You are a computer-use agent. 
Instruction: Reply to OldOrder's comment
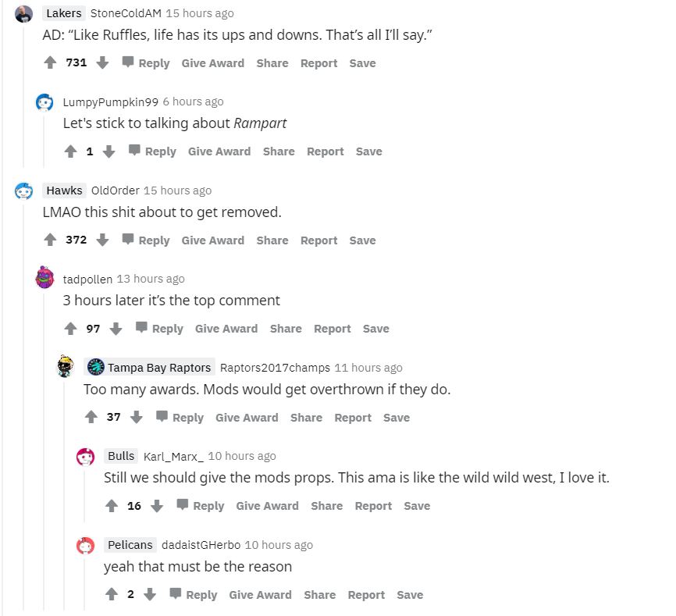(146, 240)
